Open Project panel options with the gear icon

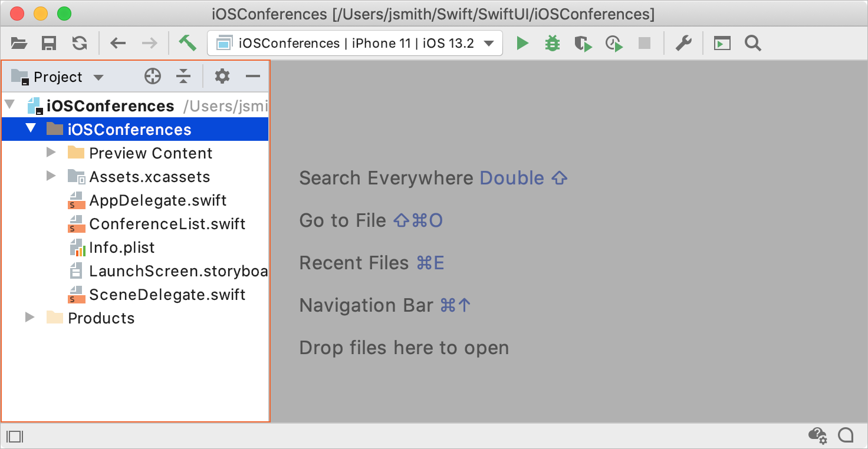coord(222,76)
